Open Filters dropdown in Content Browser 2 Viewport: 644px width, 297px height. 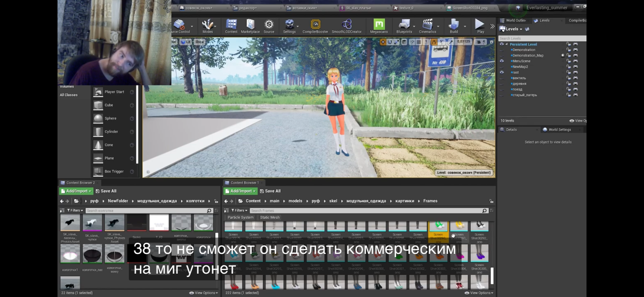click(75, 210)
